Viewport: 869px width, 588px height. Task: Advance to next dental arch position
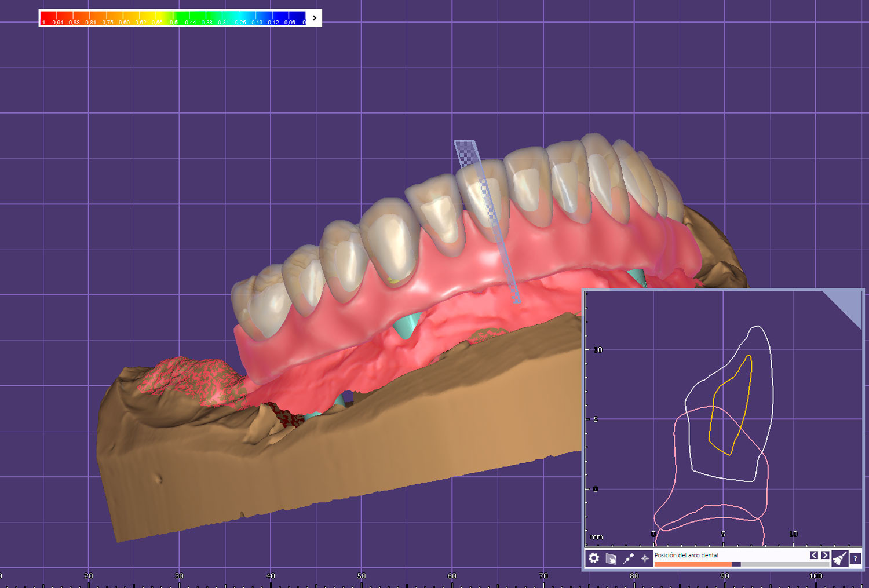pos(825,555)
